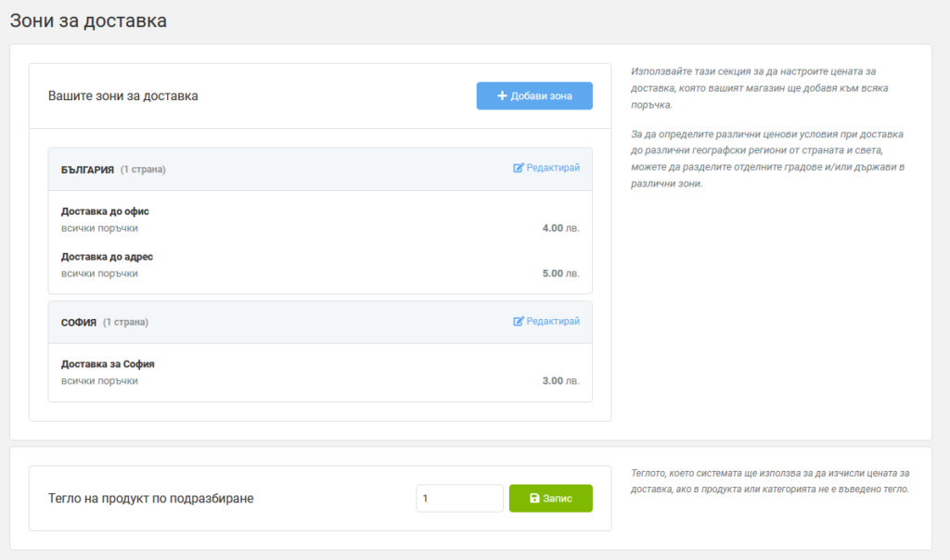Click the Тегло на продукт по подразбиране label
The height and width of the screenshot is (560, 950).
(x=151, y=498)
